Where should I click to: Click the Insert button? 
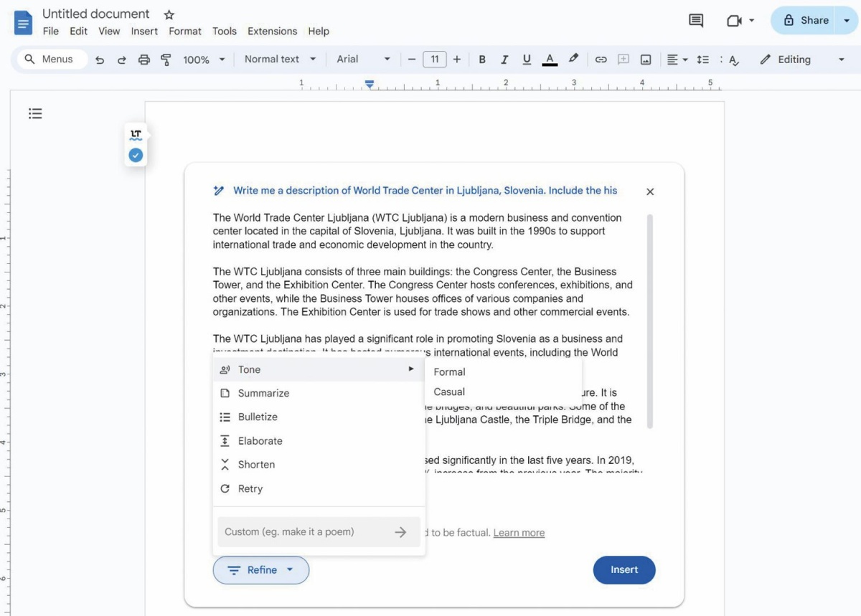(624, 570)
